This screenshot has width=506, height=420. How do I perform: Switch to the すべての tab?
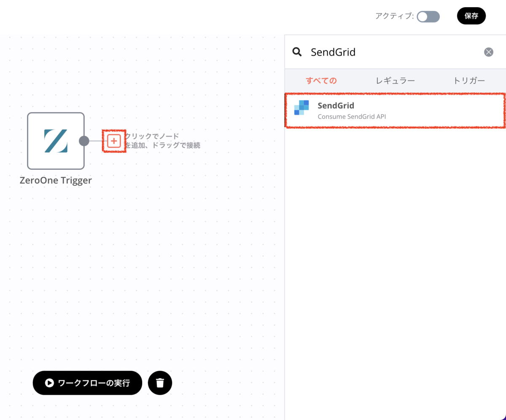(x=321, y=80)
